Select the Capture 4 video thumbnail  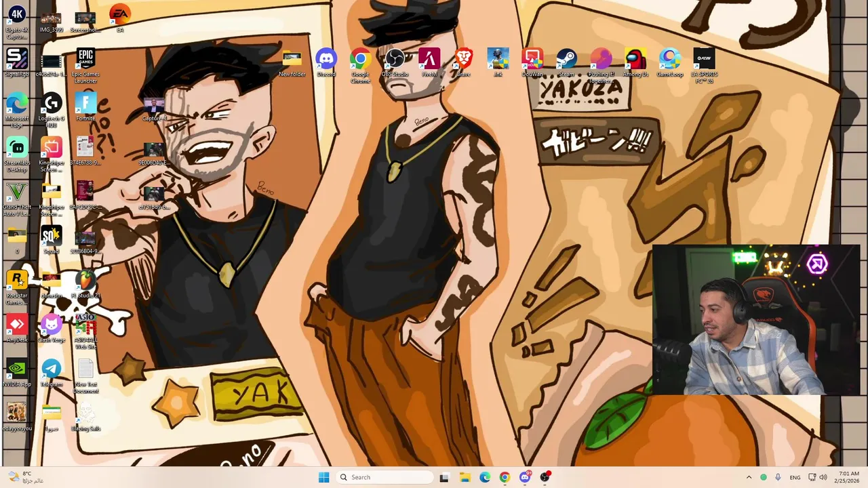point(154,107)
